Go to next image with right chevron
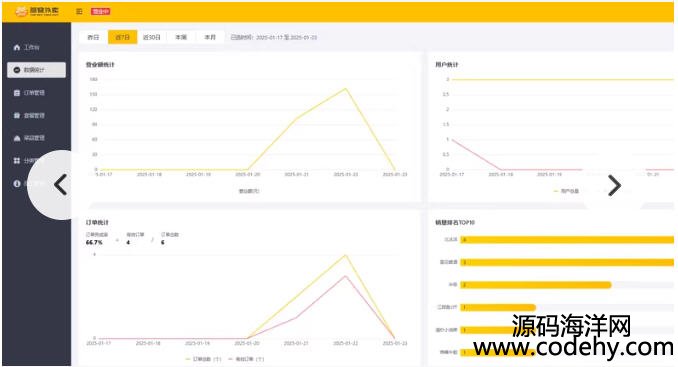This screenshot has width=678, height=367. click(614, 185)
